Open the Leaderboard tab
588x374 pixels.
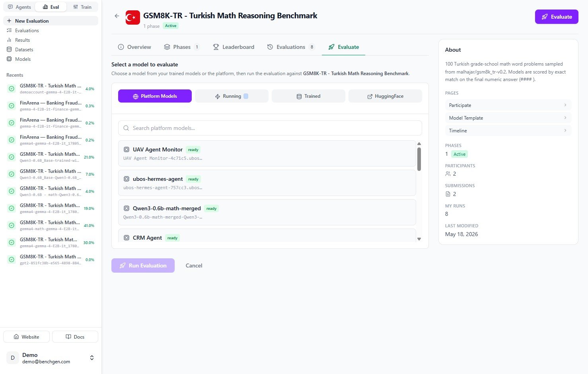pyautogui.click(x=234, y=47)
